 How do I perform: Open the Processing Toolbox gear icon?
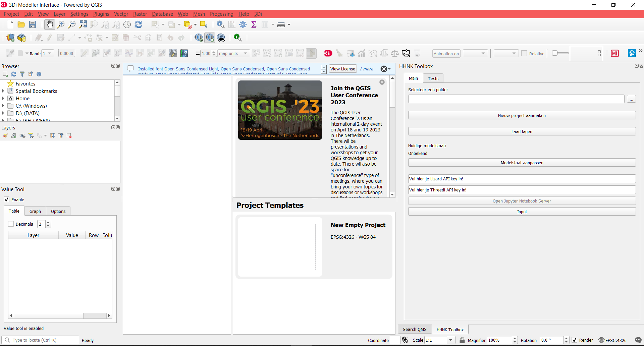click(x=243, y=24)
